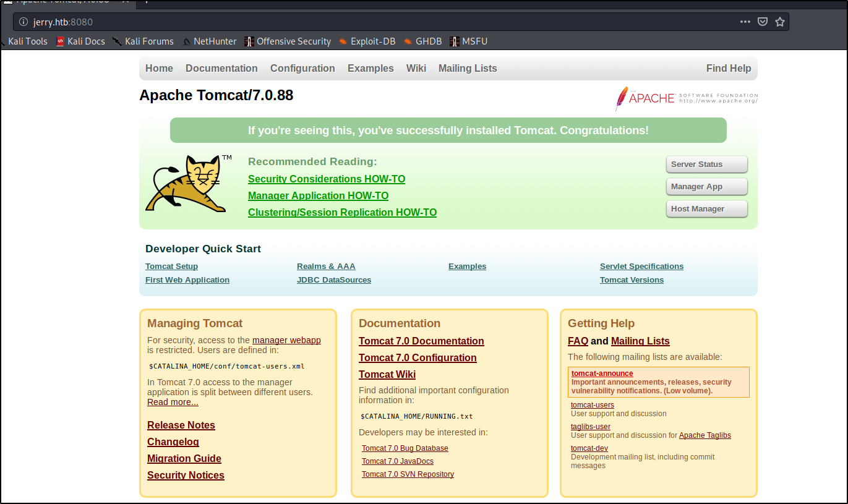848x504 pixels.
Task: Open the tomcat-dev mailing list link
Action: pyautogui.click(x=589, y=448)
